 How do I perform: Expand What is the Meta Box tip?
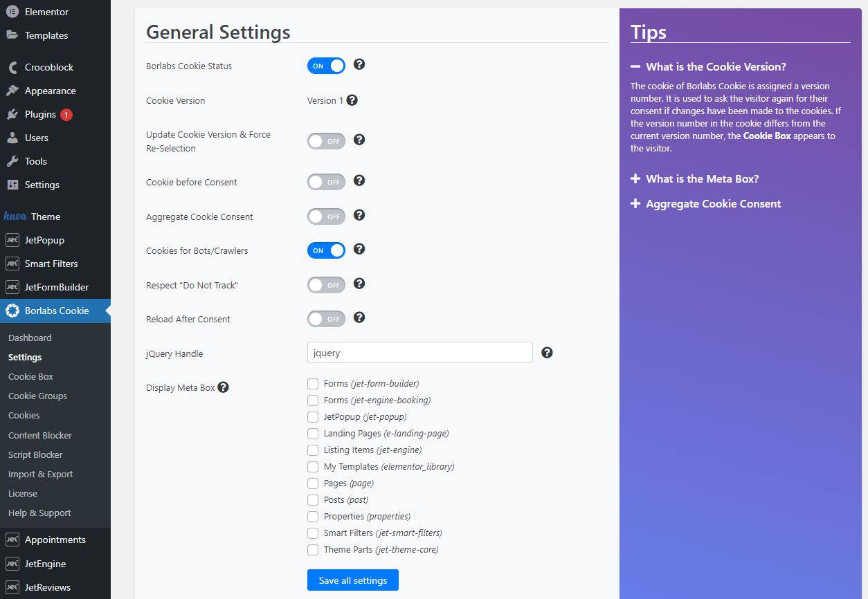[695, 179]
